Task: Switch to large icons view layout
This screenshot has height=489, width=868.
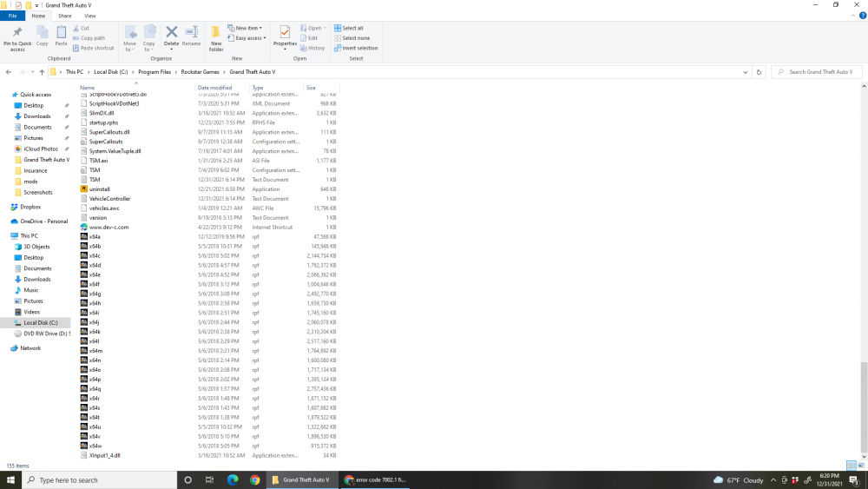Action: click(x=861, y=466)
